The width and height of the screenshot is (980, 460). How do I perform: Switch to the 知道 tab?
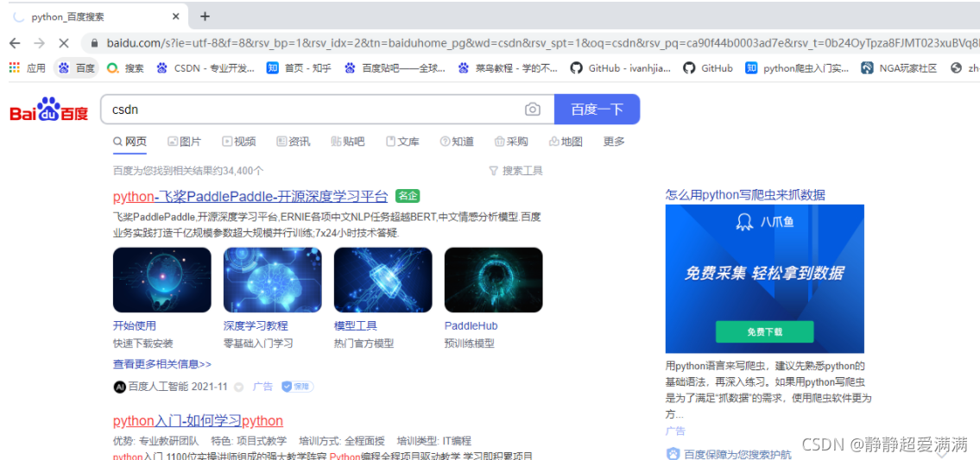(x=457, y=142)
